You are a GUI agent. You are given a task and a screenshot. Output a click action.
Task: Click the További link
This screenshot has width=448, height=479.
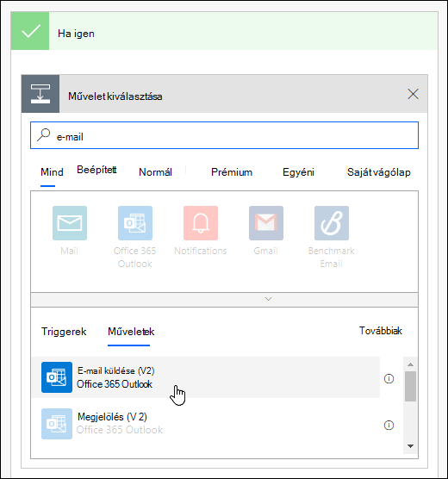(381, 331)
